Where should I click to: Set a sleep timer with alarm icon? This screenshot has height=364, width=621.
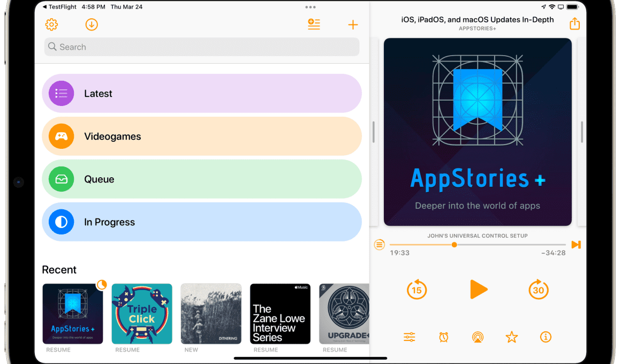(444, 337)
